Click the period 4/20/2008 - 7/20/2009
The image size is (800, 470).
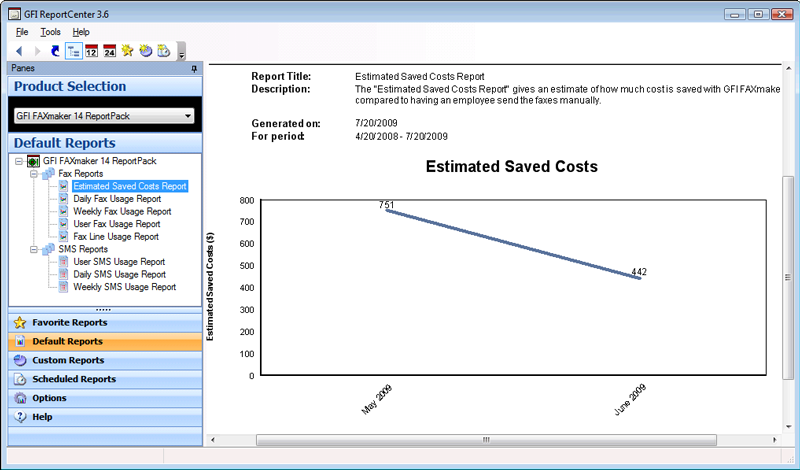point(402,136)
